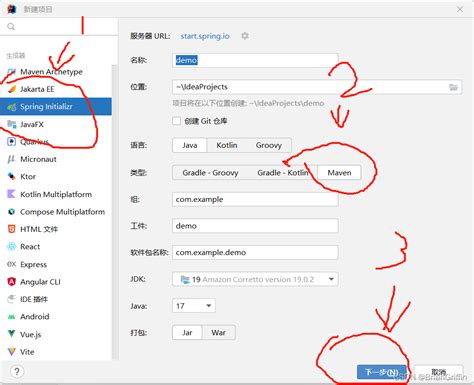This screenshot has height=385, width=474.
Task: Select Jar packaging
Action: tap(187, 333)
